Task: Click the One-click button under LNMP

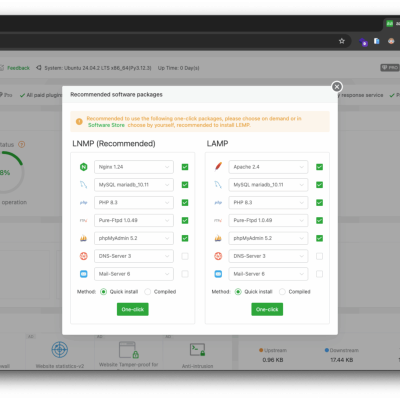Action: click(133, 309)
